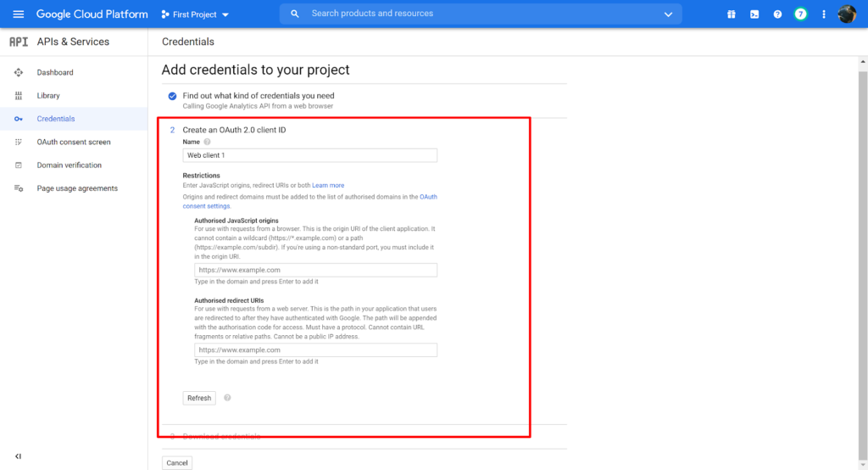Click the Google Cloud Platform title

92,14
